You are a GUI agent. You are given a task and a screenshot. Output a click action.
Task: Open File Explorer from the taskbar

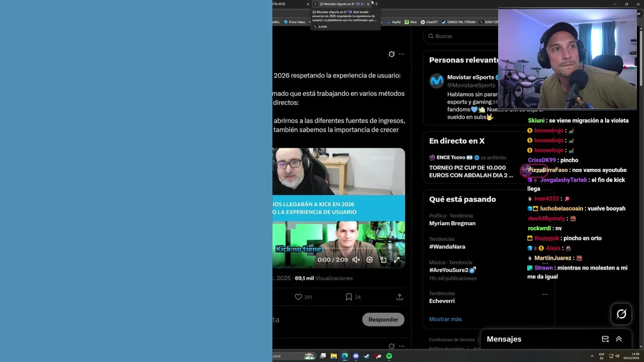[334, 356]
